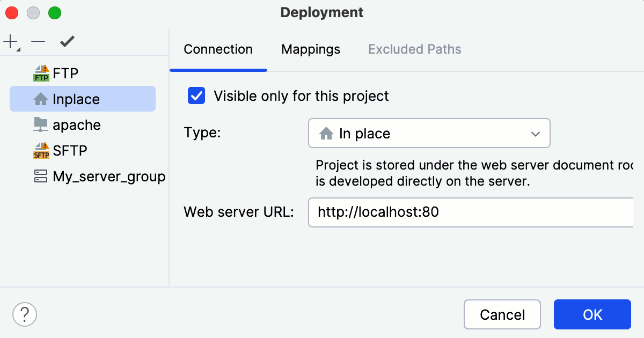
Task: Confirm with the OK button
Action: [592, 314]
